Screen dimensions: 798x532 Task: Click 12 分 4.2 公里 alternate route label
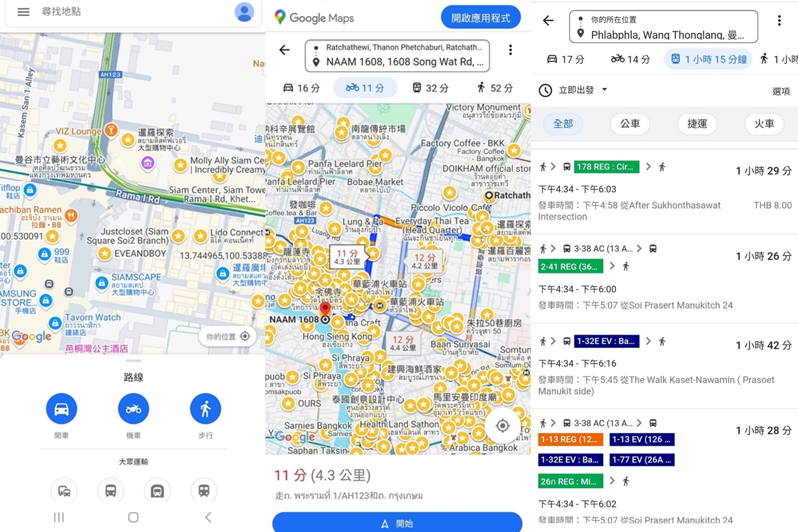point(425,261)
